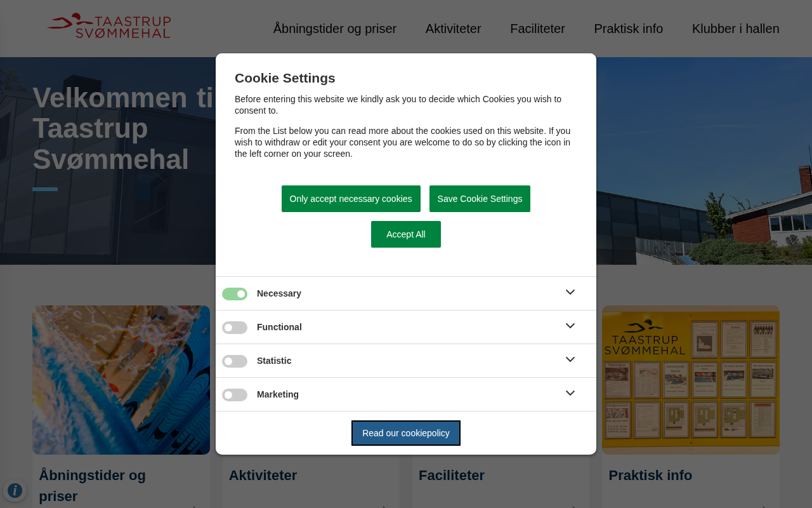Click the Cookie Settings heading
Viewport: 812px width, 508px height.
tap(285, 78)
